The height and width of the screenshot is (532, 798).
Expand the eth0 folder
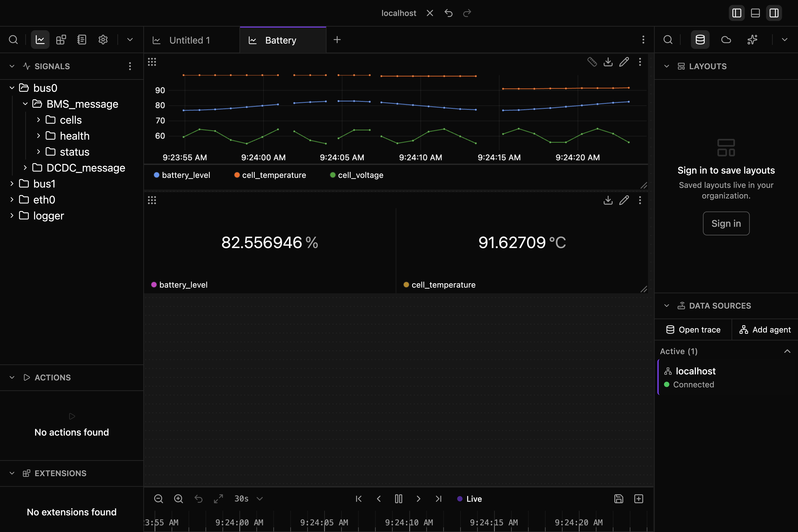click(12, 199)
